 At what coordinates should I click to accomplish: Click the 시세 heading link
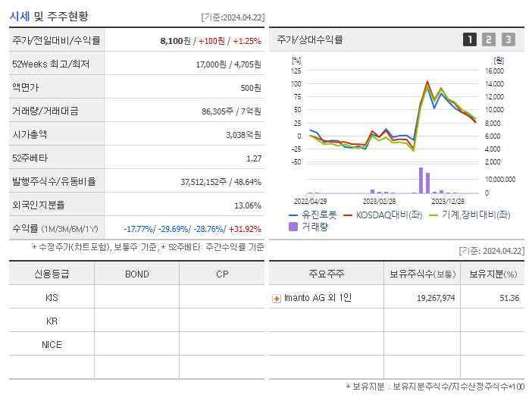tap(20, 16)
